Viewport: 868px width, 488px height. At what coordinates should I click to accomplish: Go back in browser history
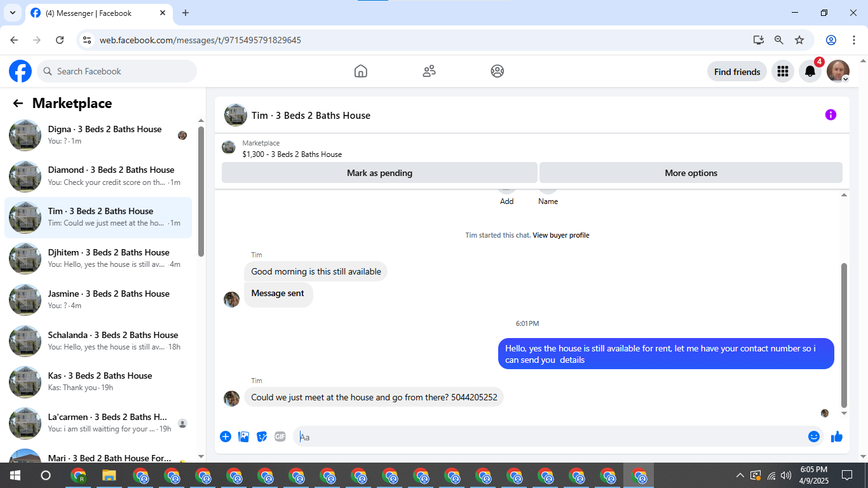(x=14, y=40)
